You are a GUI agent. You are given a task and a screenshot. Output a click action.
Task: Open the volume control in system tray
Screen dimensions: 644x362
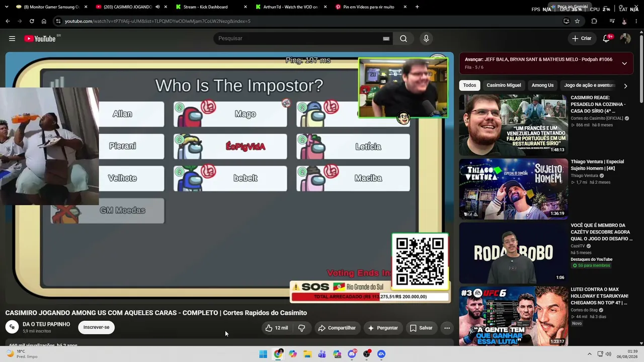[608, 354]
